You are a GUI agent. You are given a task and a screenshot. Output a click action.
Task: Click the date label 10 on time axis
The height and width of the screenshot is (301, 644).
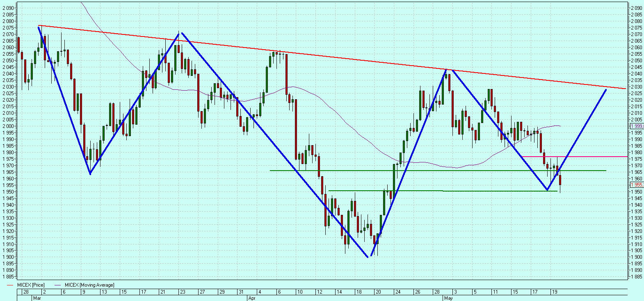pos(300,292)
